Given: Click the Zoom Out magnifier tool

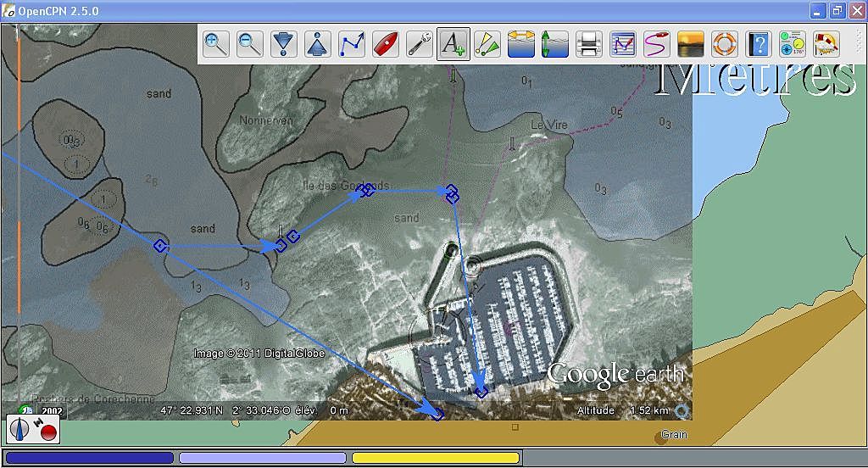Looking at the screenshot, I should click(x=250, y=44).
